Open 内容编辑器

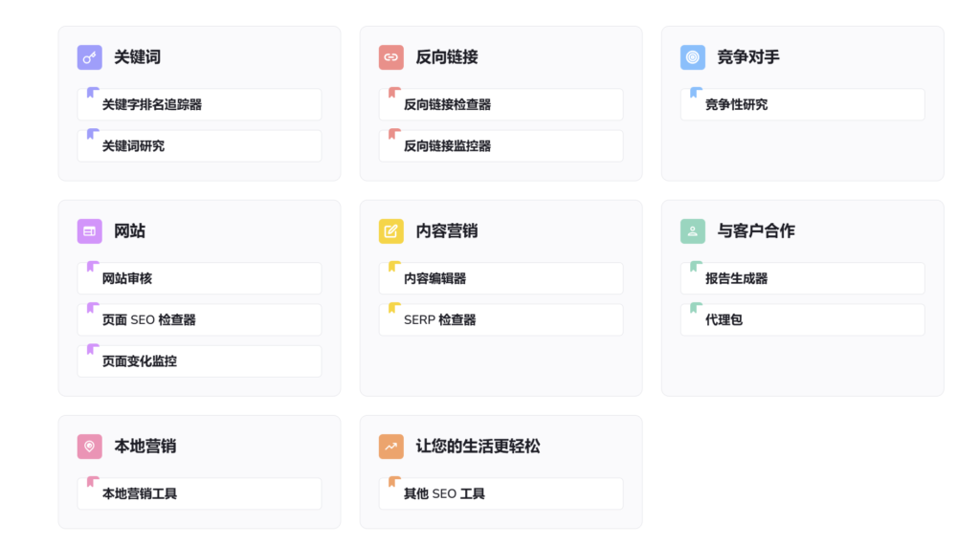click(501, 278)
